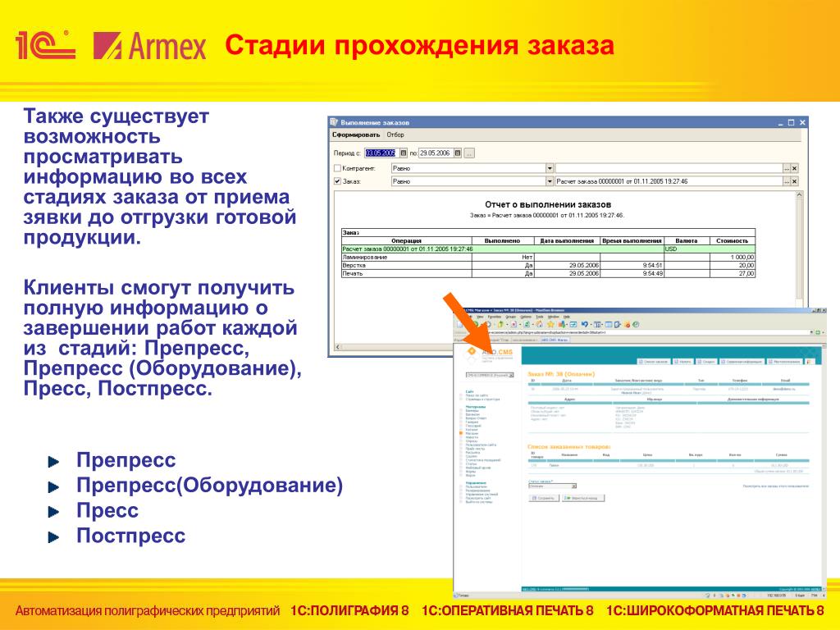The height and width of the screenshot is (630, 840).
Task: Open Заказ value selection ellipsis button
Action: point(787,181)
